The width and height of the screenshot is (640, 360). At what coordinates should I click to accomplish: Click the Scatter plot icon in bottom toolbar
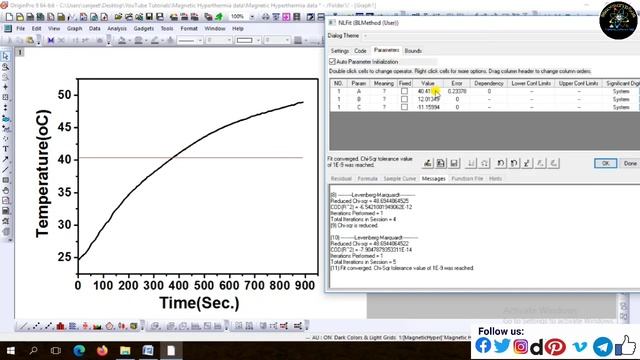tap(36, 326)
